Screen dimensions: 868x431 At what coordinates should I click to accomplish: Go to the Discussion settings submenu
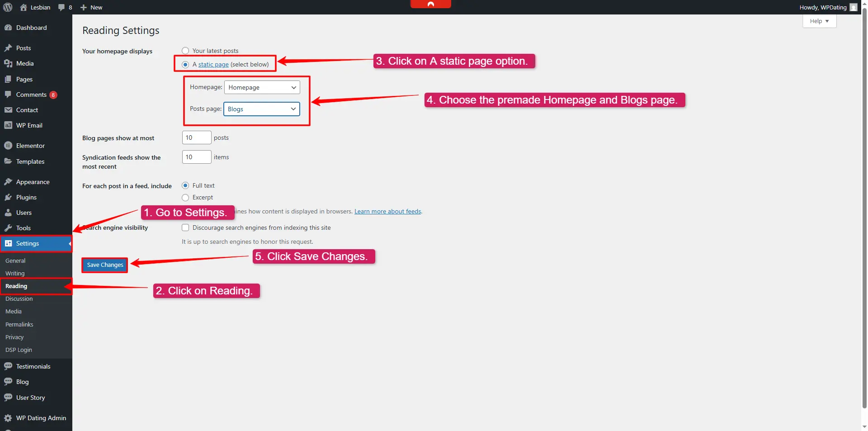(19, 299)
